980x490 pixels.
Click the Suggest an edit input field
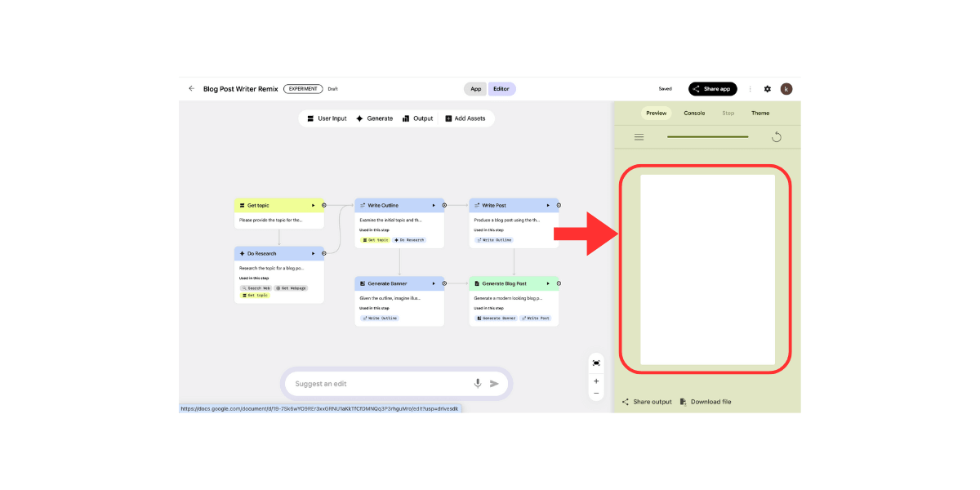pyautogui.click(x=376, y=384)
